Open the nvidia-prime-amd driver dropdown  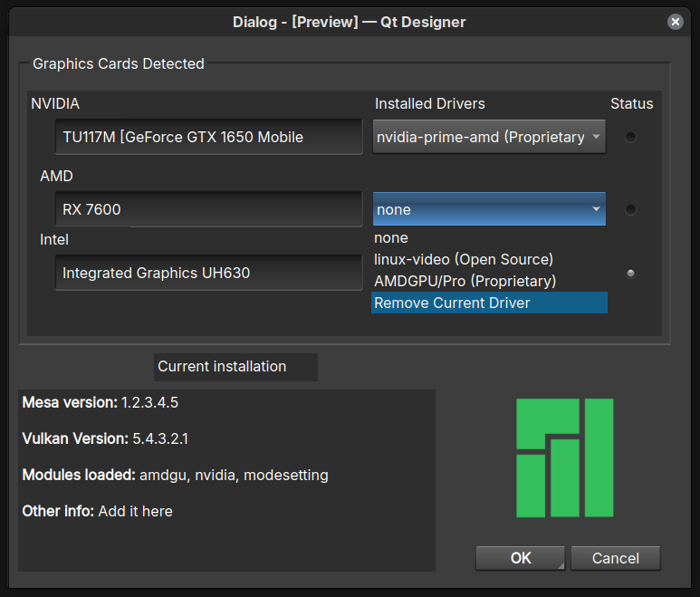[489, 137]
